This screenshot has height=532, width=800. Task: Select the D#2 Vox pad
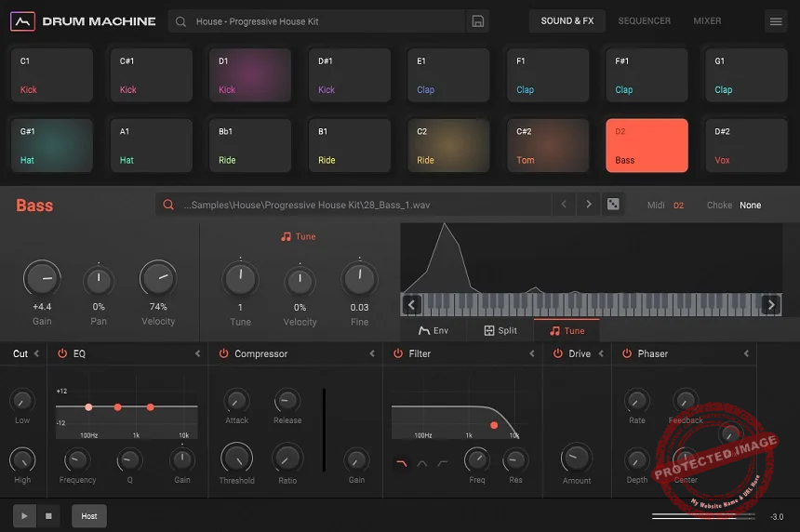[x=746, y=145]
